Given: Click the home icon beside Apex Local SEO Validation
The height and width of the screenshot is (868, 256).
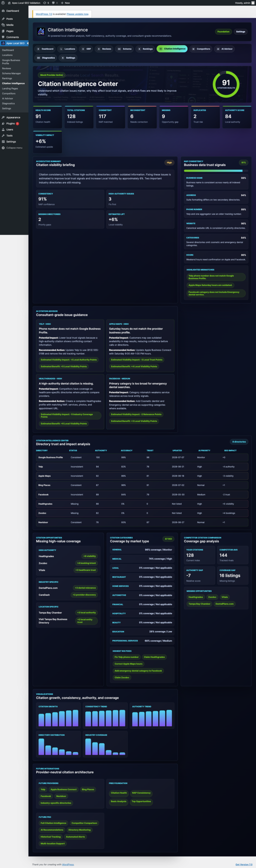Looking at the screenshot, I should coord(9,3).
